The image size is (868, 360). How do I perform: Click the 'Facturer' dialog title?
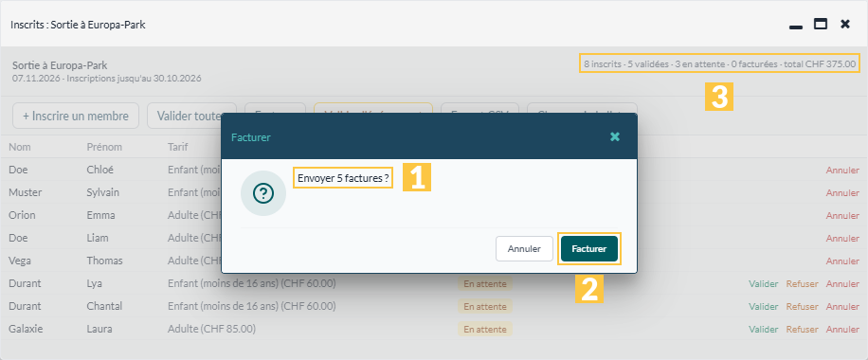pyautogui.click(x=251, y=136)
